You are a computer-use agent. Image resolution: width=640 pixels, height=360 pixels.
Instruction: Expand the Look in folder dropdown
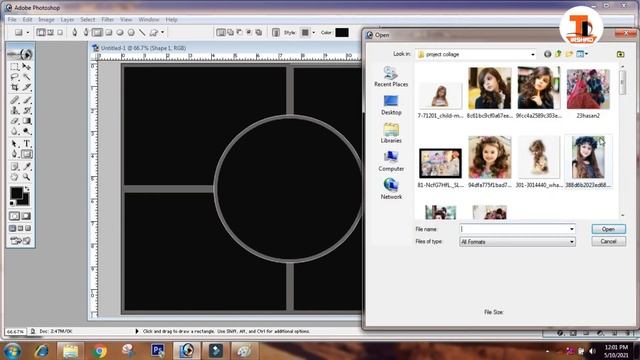pyautogui.click(x=532, y=54)
